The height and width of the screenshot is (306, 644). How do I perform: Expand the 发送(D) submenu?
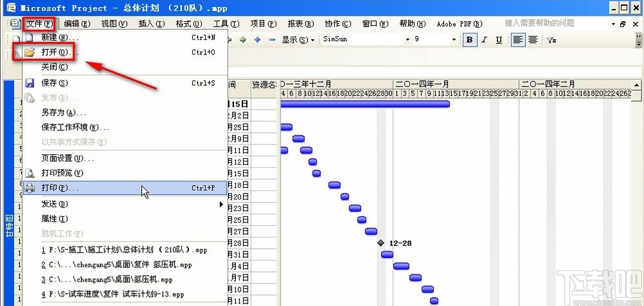pos(125,204)
